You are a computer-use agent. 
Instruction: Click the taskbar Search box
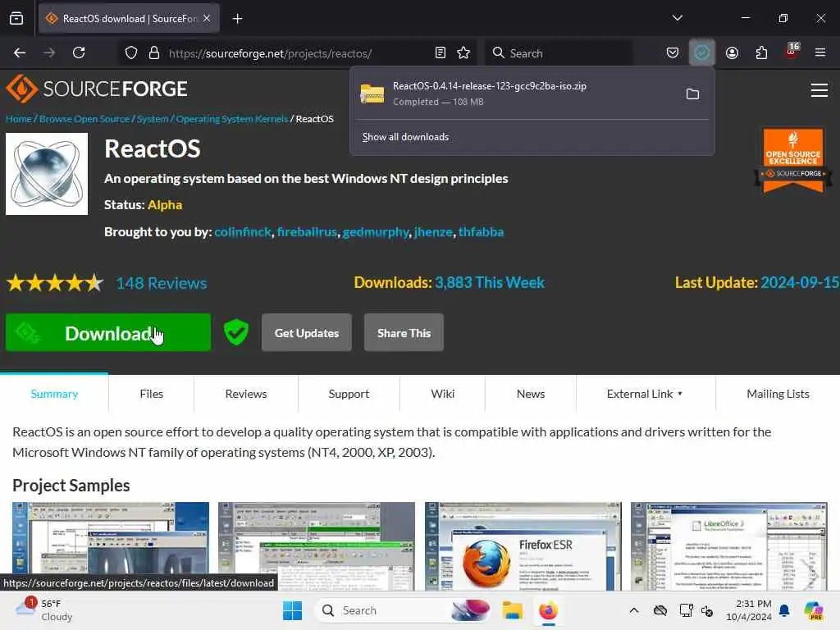pos(404,610)
